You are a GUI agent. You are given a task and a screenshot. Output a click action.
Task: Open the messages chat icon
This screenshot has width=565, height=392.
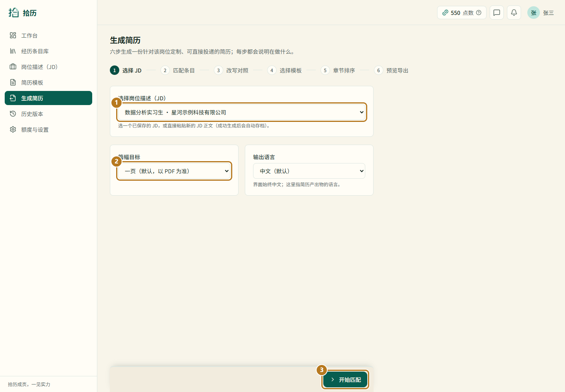(497, 13)
